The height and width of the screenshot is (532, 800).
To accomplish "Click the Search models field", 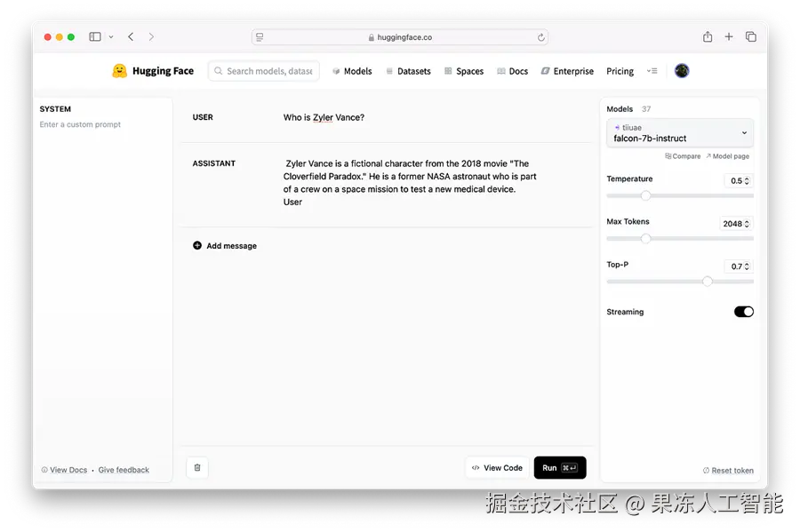I will [264, 71].
